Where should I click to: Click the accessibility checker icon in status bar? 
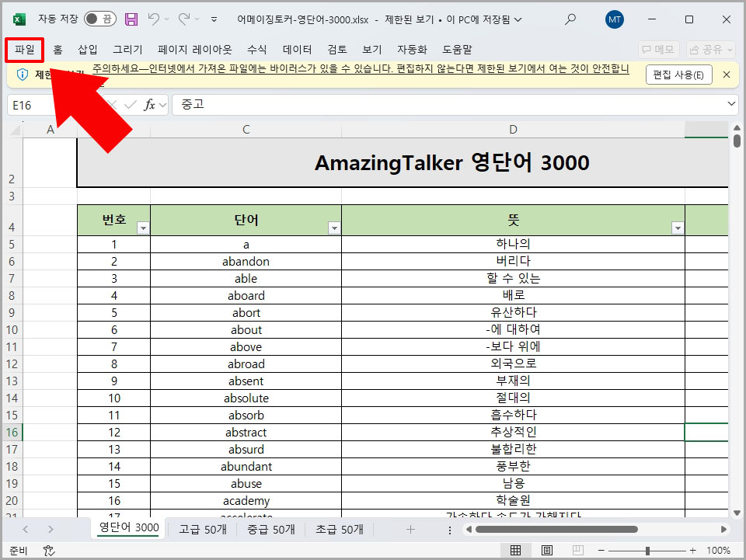[x=48, y=549]
